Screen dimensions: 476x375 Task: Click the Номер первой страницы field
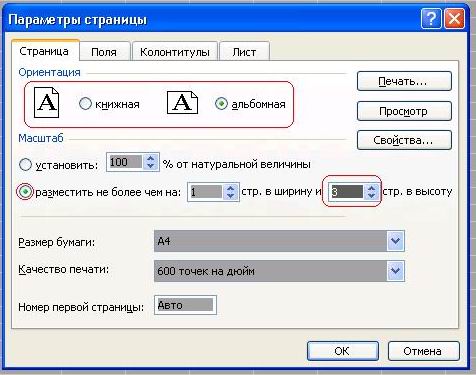point(185,305)
